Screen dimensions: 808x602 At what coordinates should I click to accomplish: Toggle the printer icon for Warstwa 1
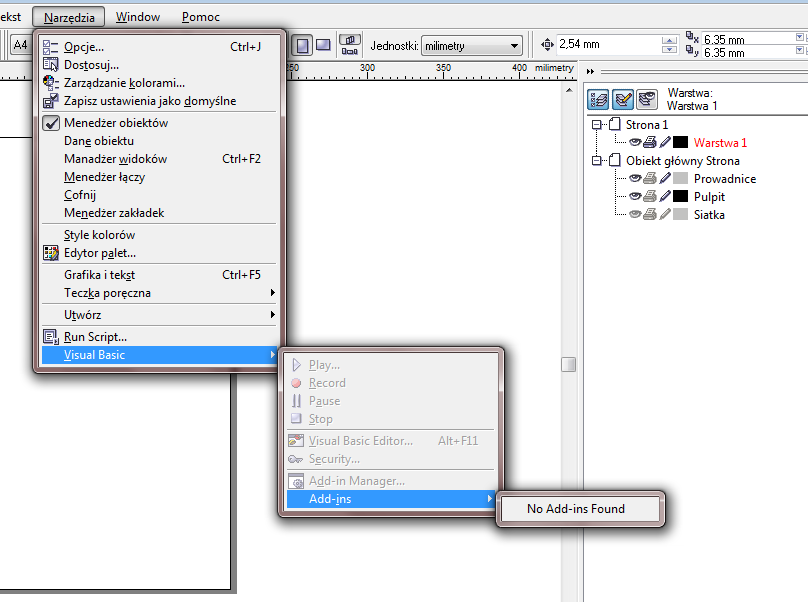pyautogui.click(x=649, y=143)
